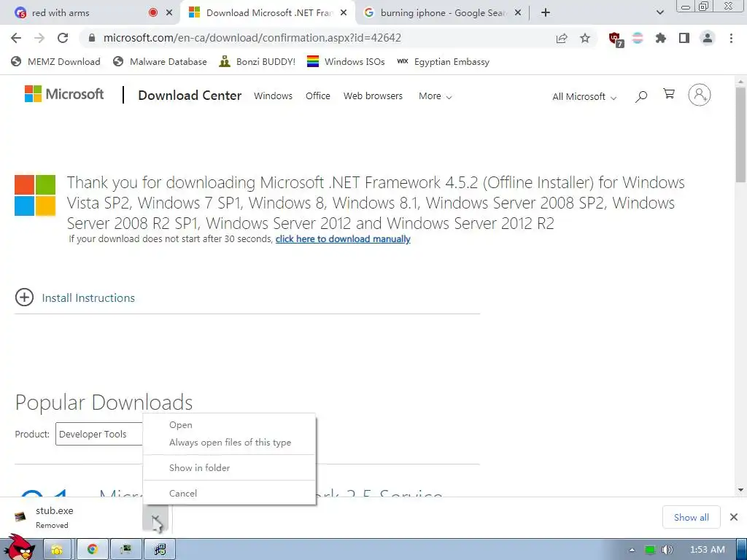Open the Developer Tools product dropdown
This screenshot has width=747, height=560.
coord(99,435)
